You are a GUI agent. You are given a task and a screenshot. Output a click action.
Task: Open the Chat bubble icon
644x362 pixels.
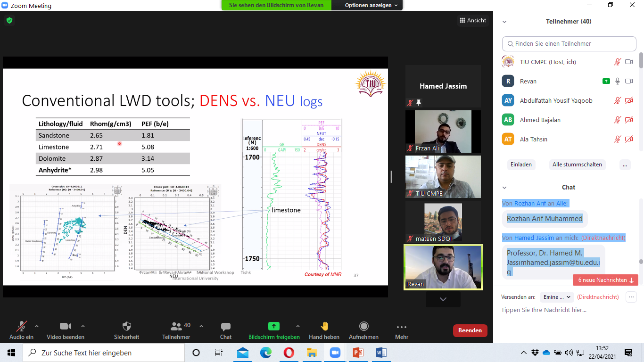tap(226, 326)
